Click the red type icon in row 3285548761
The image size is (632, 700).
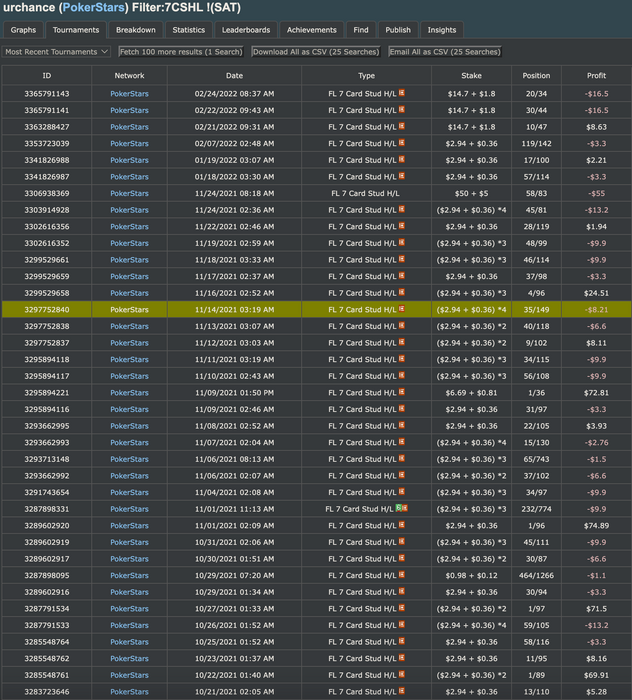coord(402,674)
